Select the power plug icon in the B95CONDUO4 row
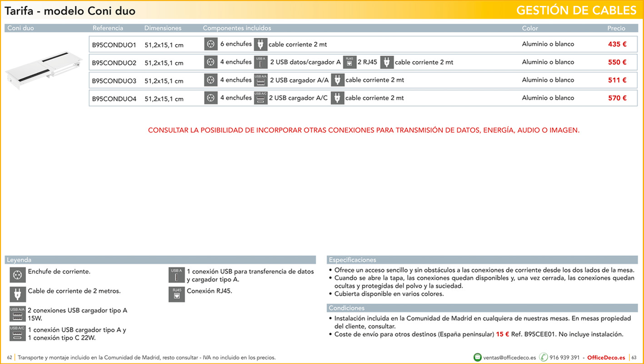The image size is (644, 364). [337, 98]
